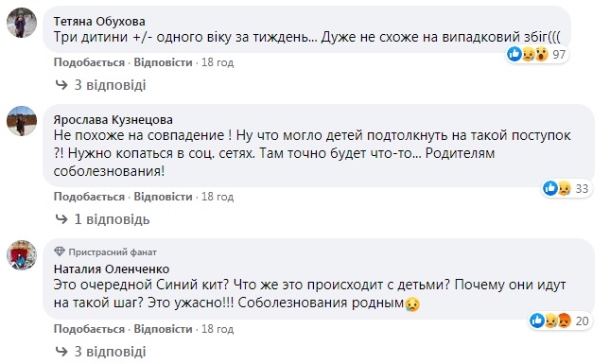Click the like reaction icon with 97 count
610x364 pixels.
coord(514,54)
